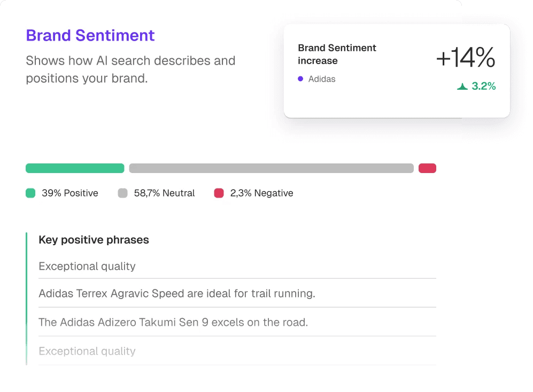Image resolution: width=533 pixels, height=392 pixels.
Task: Click the phrase Exceptional quality
Action: (87, 266)
